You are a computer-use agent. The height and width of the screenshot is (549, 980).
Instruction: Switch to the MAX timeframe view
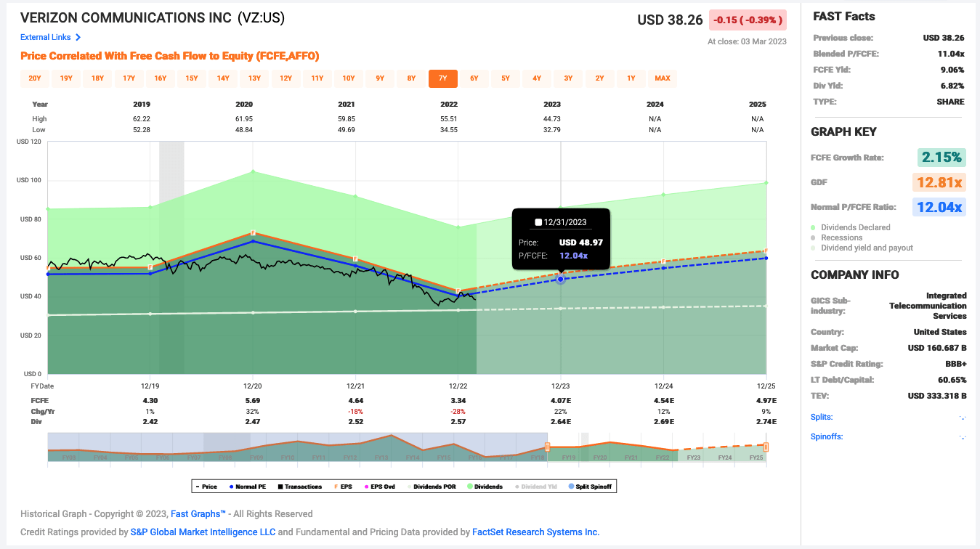[x=663, y=78]
